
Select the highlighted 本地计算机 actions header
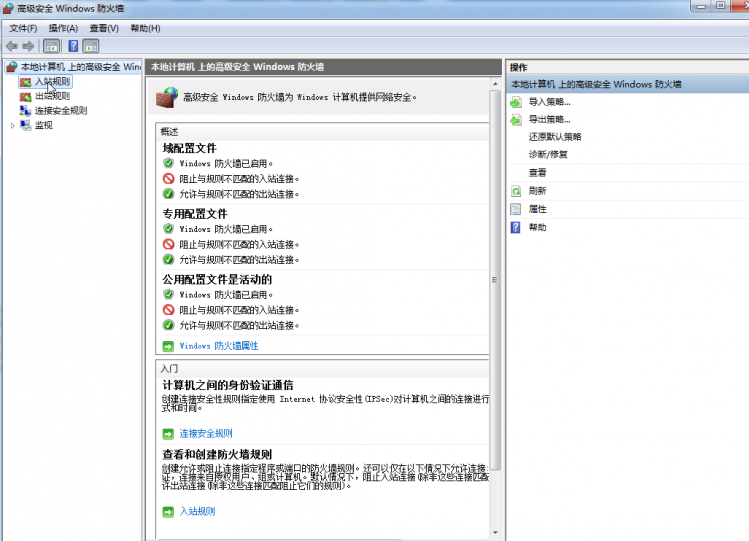click(627, 85)
